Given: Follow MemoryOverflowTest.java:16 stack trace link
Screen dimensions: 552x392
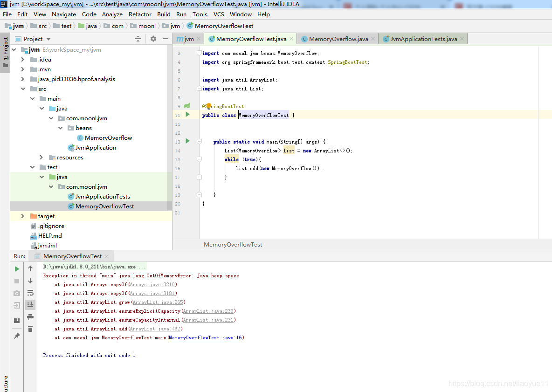Looking at the screenshot, I should tap(205, 338).
